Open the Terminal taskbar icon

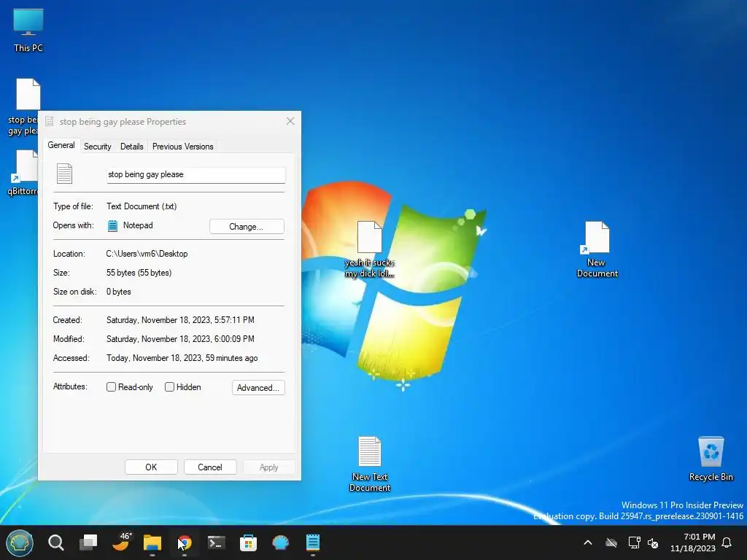(216, 542)
